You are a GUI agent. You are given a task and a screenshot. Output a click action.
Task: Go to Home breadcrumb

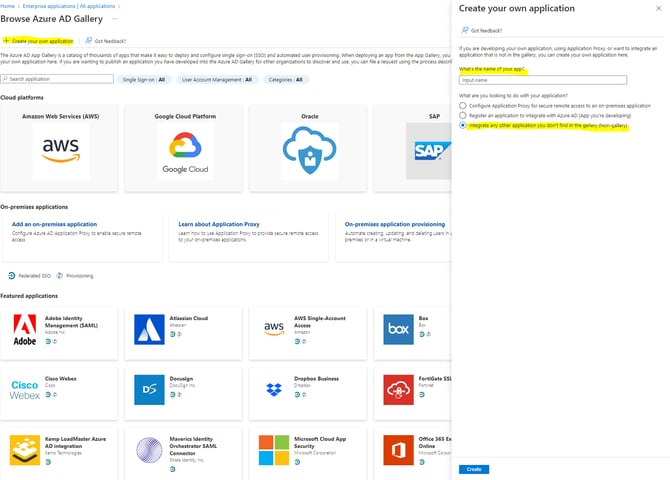[7, 6]
